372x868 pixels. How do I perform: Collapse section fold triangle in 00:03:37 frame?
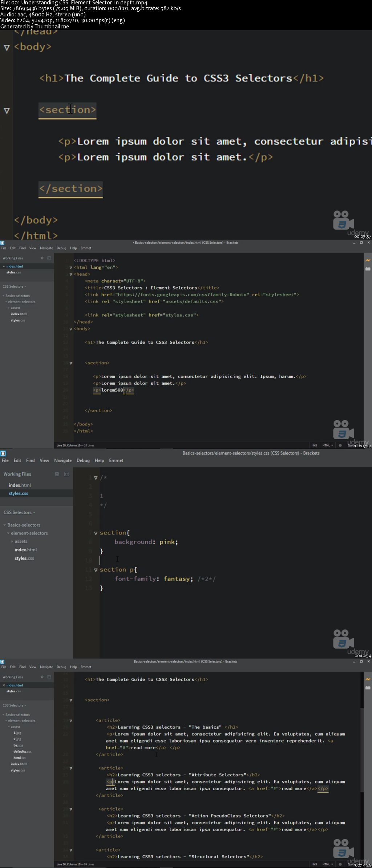[7, 111]
